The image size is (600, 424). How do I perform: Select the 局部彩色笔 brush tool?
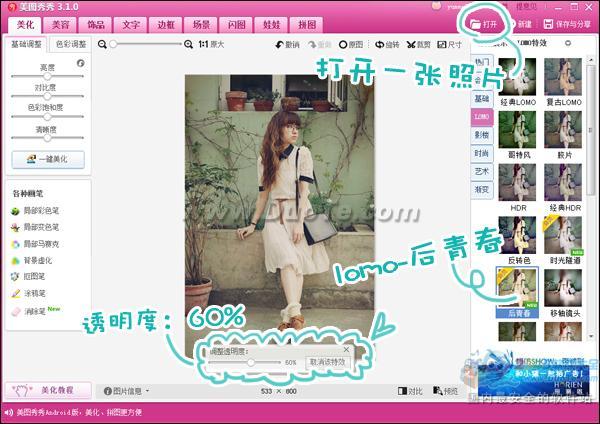click(40, 211)
